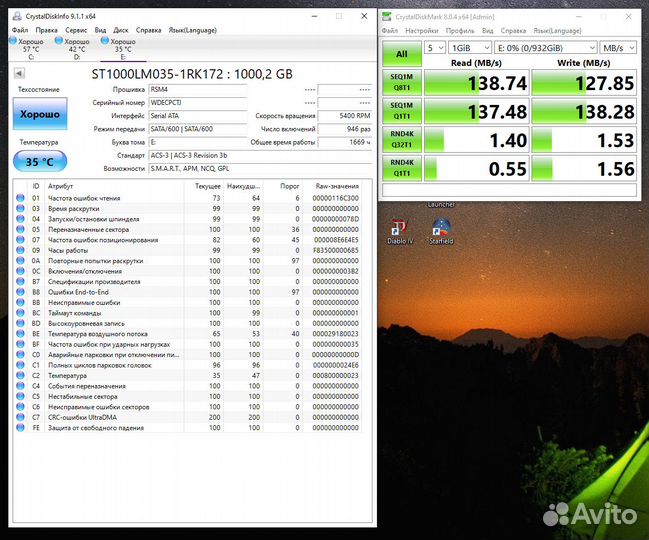Start the SEQ1M Q8T1 test
The width and height of the screenshot is (649, 540).
click(x=401, y=84)
